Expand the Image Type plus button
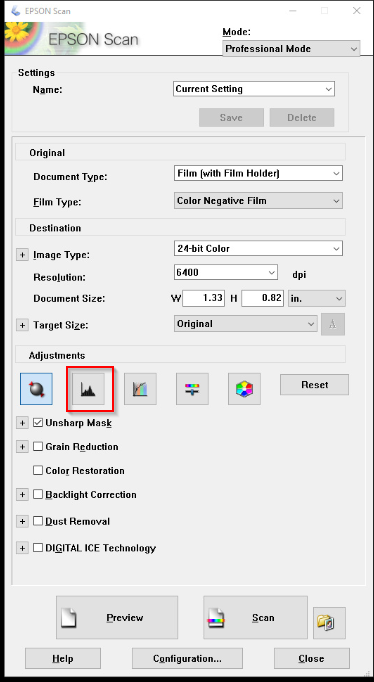This screenshot has width=374, height=682. [x=22, y=255]
